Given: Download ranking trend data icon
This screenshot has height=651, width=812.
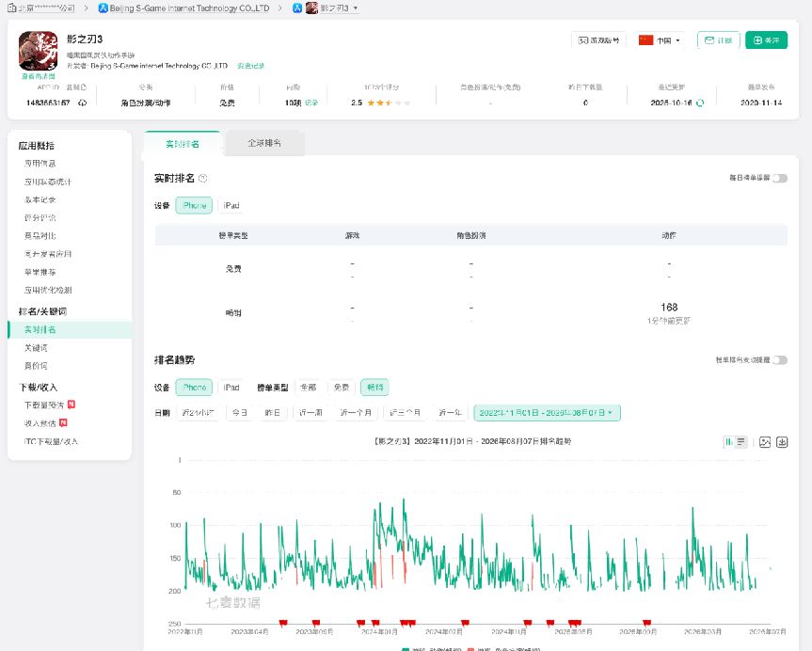Looking at the screenshot, I should click(x=782, y=442).
